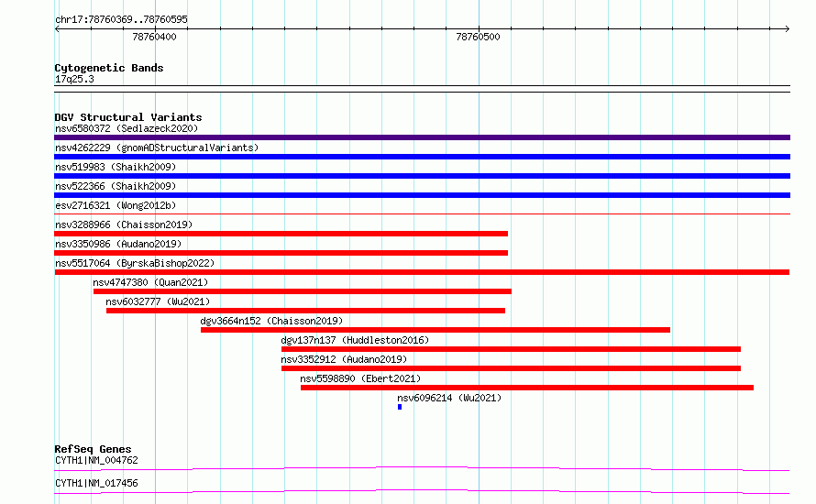This screenshot has height=504, width=816.
Task: Open the DGV Structural Variants track title
Action: click(x=128, y=117)
